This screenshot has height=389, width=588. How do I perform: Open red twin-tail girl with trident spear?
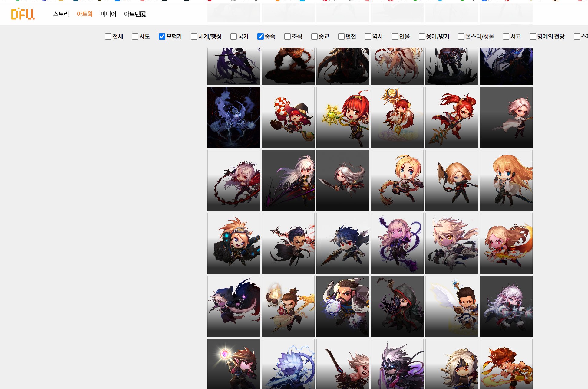coord(452,118)
